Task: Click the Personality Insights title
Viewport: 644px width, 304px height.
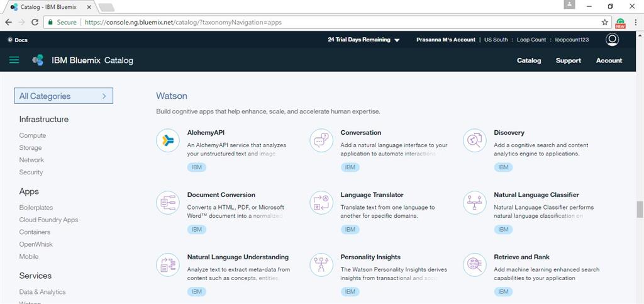Action: [370, 257]
